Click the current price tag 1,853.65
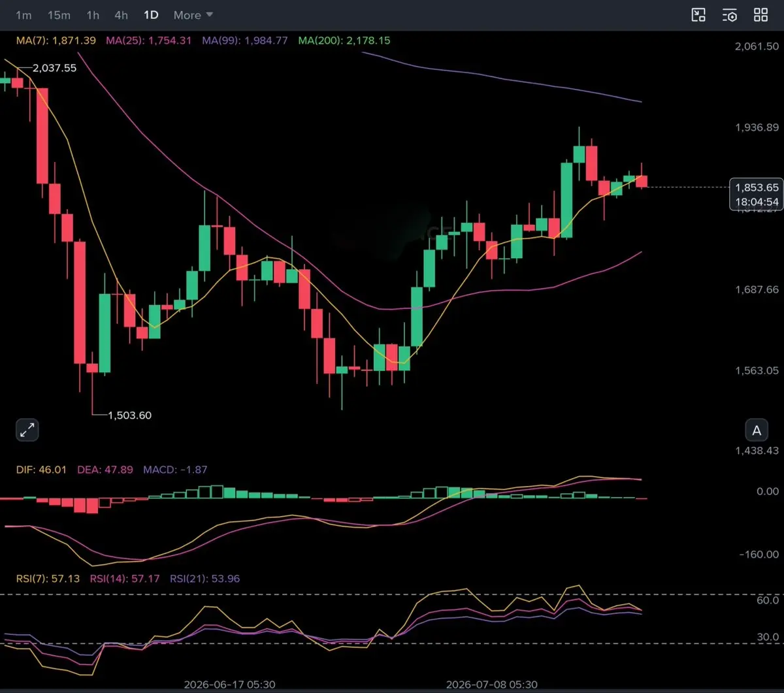Screen dimensions: 784x693 (757, 187)
